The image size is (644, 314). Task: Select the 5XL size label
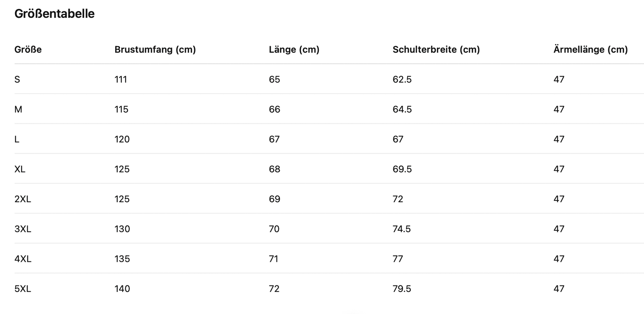click(x=23, y=289)
